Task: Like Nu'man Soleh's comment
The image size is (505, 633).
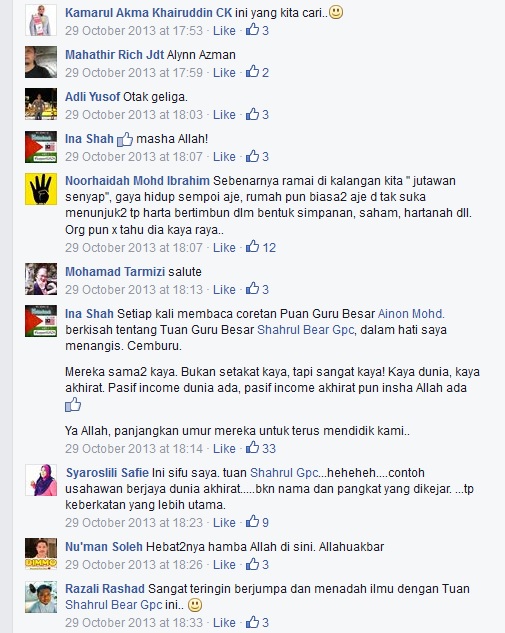Action: (224, 564)
